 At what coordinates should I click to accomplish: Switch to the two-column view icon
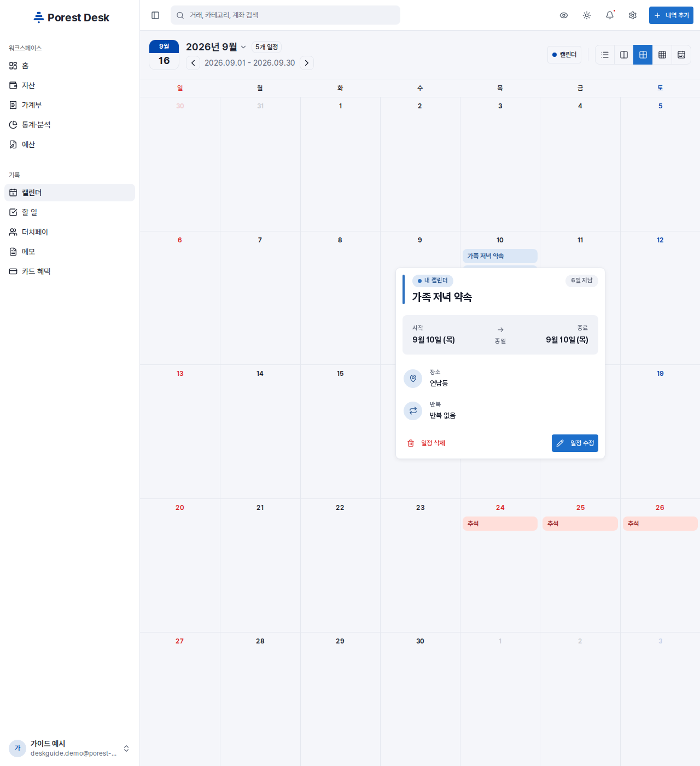tap(624, 55)
